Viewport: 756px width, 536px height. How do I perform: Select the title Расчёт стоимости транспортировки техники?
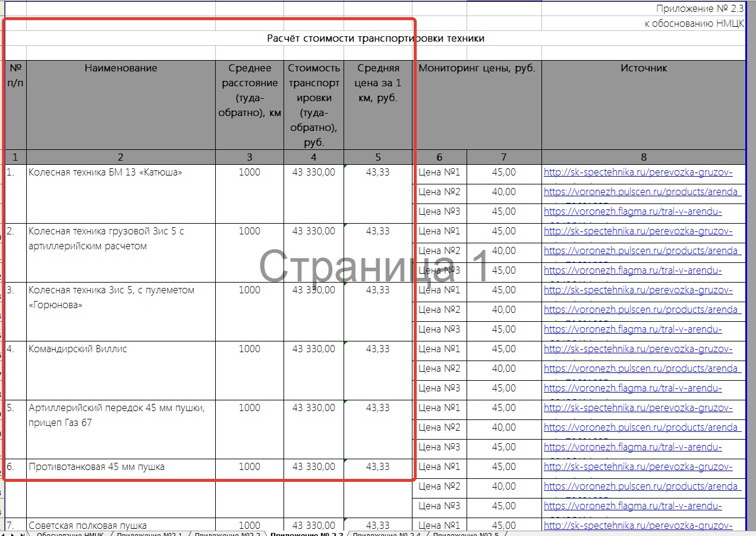coord(375,39)
